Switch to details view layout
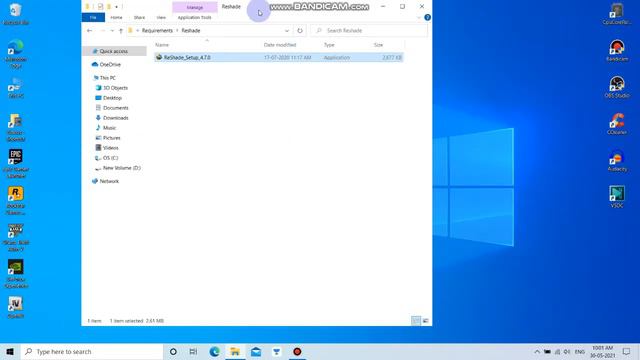Viewport: 640px width, 360px height. point(416,321)
